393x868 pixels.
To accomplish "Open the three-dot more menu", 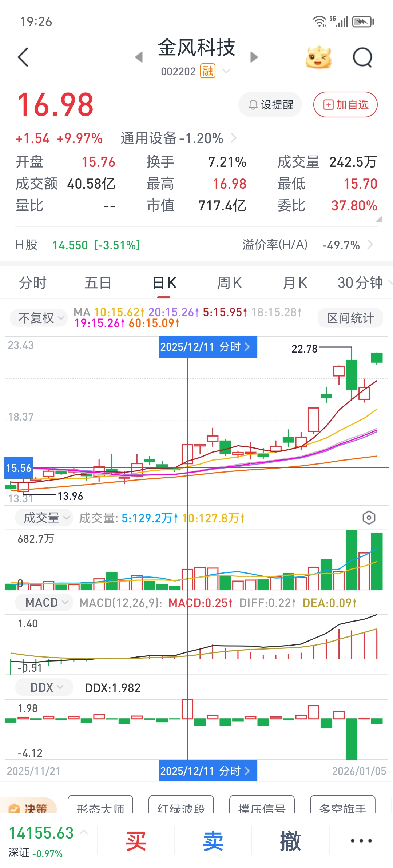I will pyautogui.click(x=361, y=841).
